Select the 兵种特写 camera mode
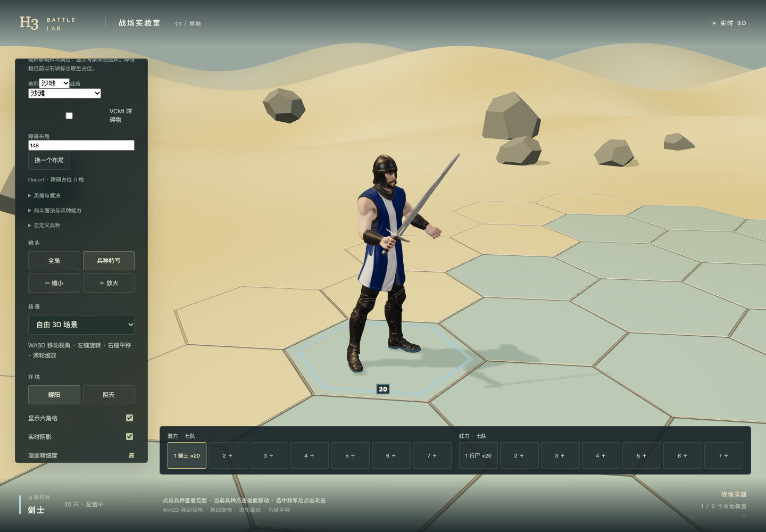766x532 pixels. (109, 261)
